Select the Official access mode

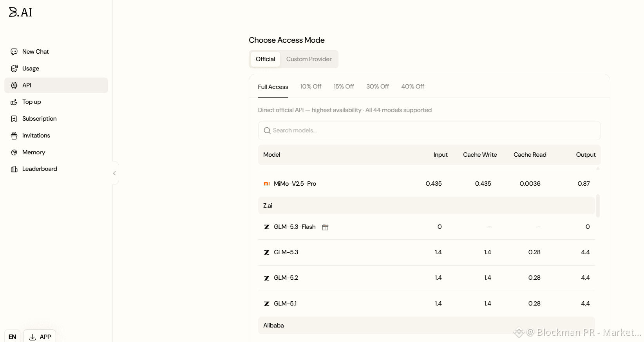click(x=265, y=59)
